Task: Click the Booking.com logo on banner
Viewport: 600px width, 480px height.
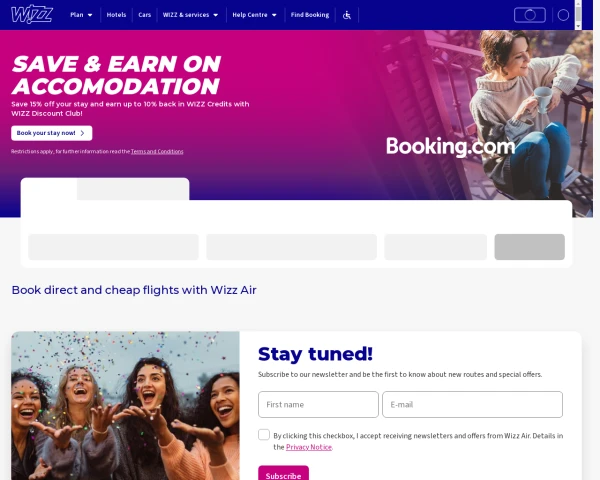Action: tap(450, 146)
